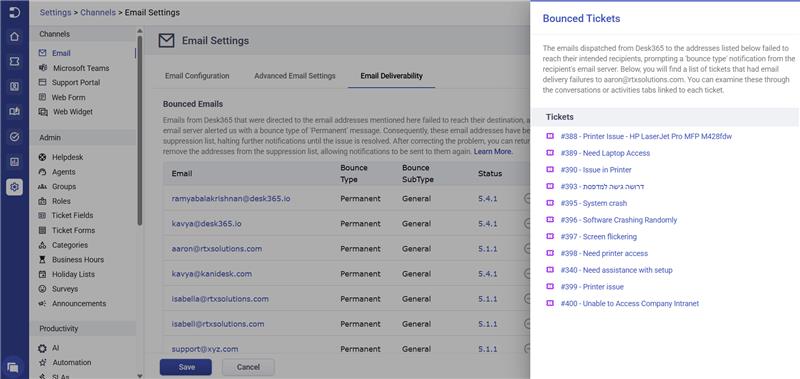
Task: Click the Save button
Action: 186,367
